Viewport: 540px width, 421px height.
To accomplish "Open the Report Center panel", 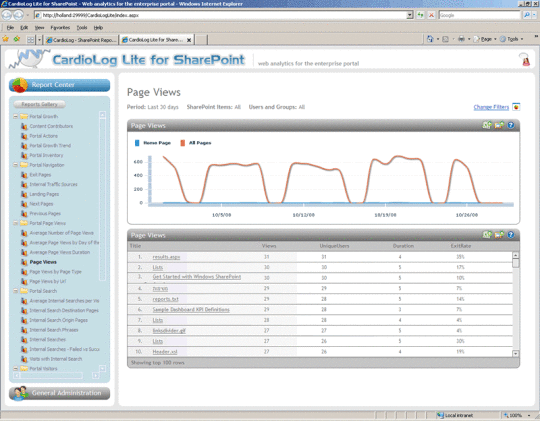I will coord(60,85).
